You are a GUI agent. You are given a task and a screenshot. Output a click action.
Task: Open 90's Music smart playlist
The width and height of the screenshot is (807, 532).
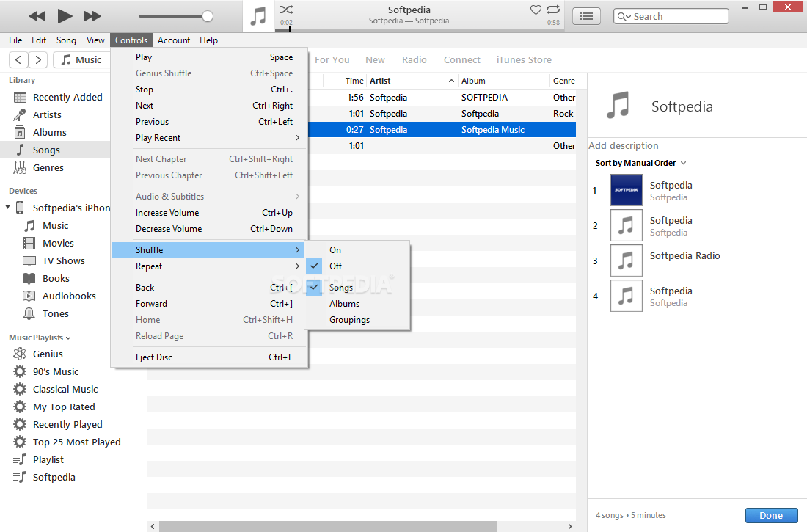tap(55, 372)
